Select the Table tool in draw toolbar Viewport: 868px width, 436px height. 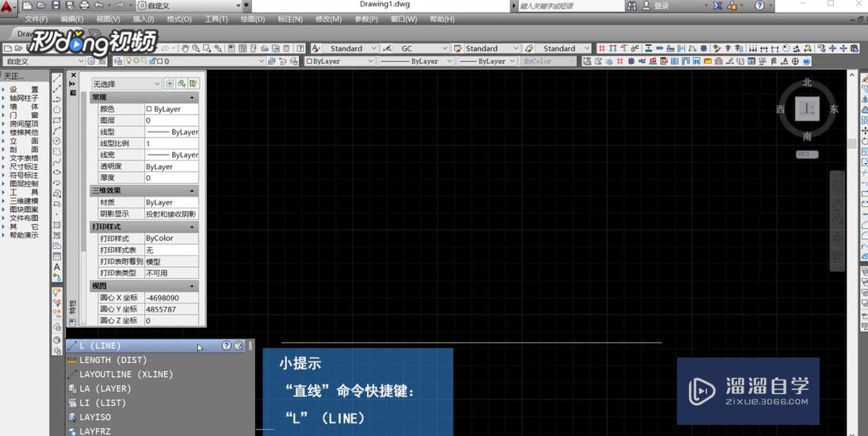57,257
